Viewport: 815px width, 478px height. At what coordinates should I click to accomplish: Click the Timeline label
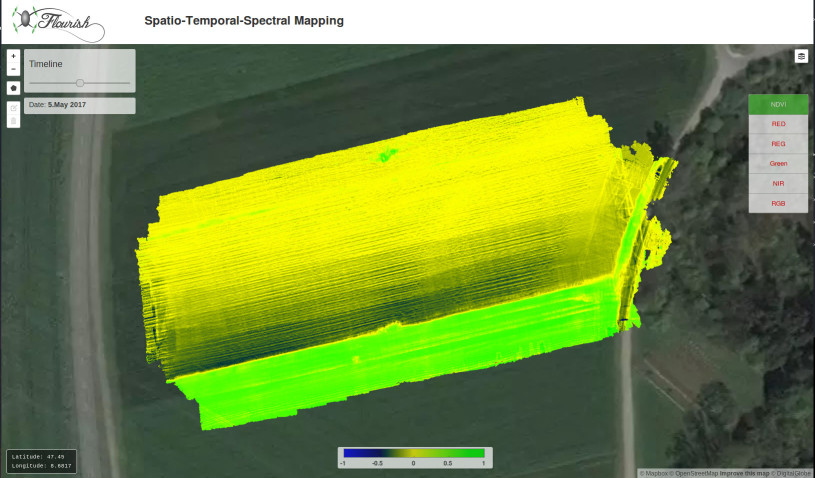tap(45, 64)
